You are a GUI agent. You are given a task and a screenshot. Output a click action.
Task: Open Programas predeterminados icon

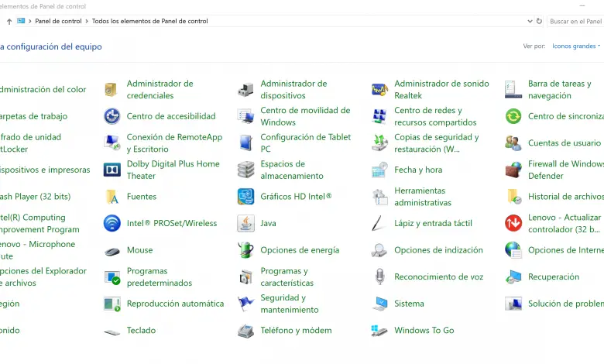point(112,277)
